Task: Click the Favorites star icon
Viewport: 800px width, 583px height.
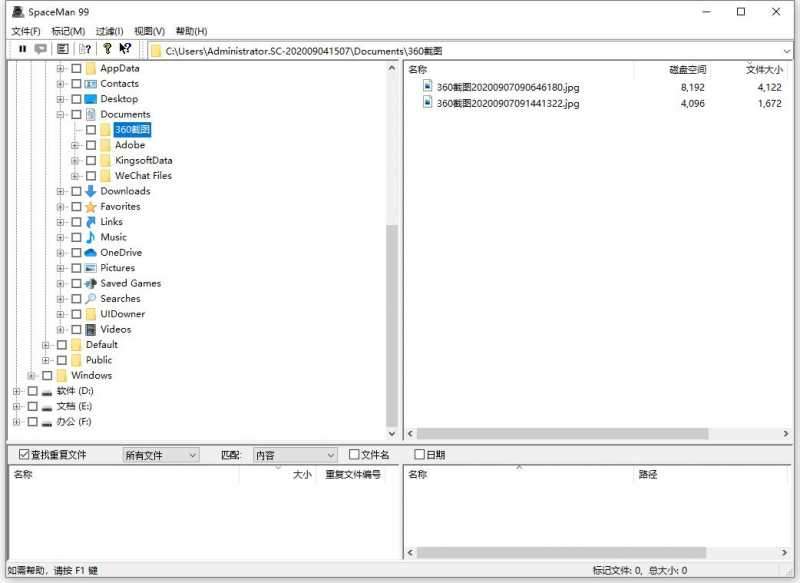Action: coord(91,207)
